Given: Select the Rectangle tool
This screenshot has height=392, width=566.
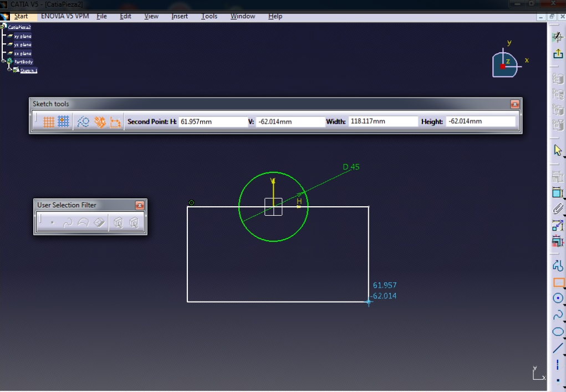Looking at the screenshot, I should coord(558,282).
